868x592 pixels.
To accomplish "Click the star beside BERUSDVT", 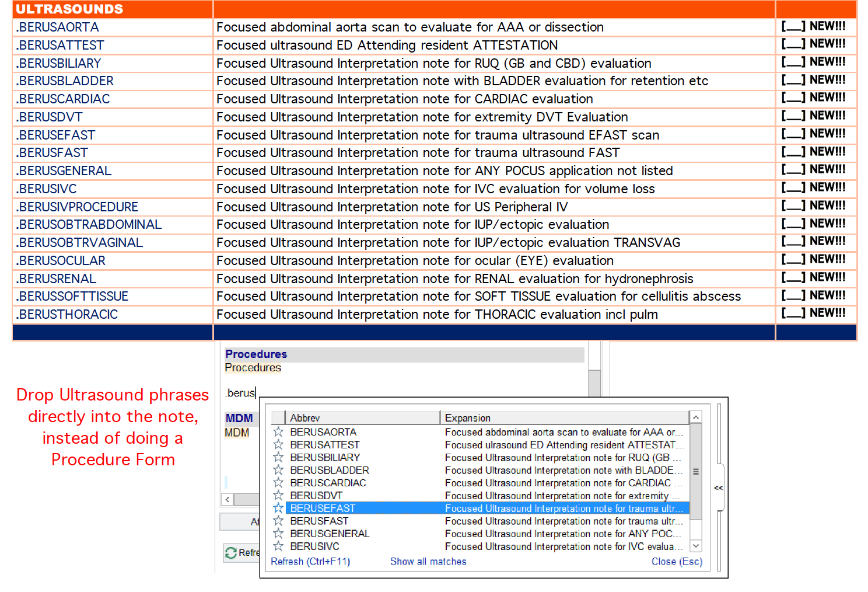I will (x=278, y=496).
